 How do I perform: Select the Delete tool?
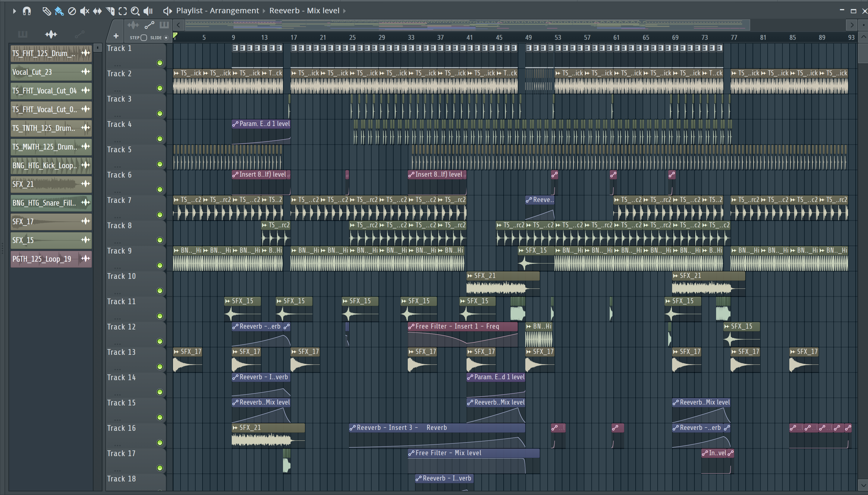pos(72,11)
